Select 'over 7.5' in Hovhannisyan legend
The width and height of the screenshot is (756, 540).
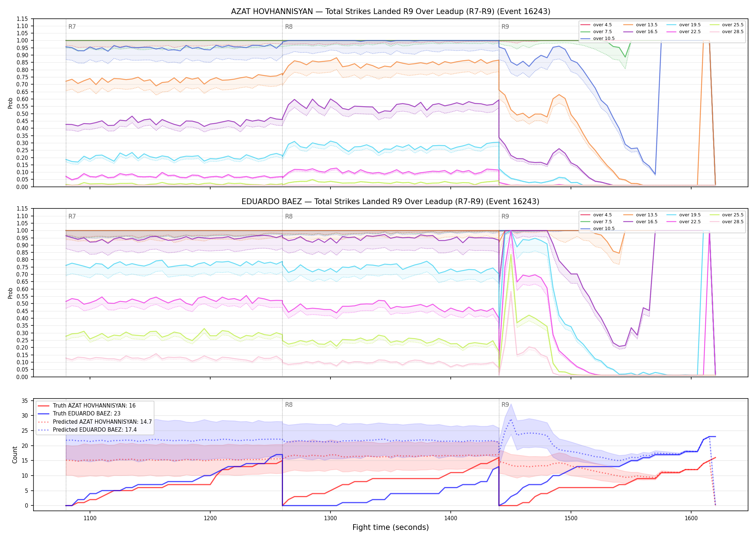coord(596,32)
